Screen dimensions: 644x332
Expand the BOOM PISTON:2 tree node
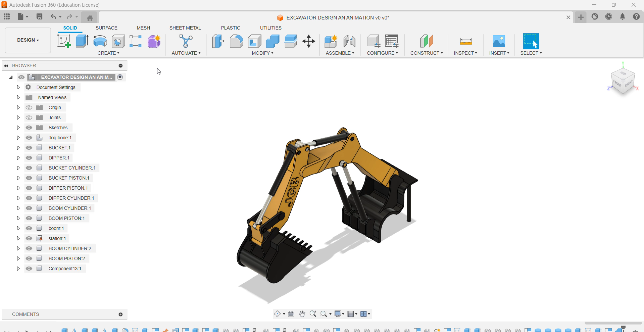(18, 258)
